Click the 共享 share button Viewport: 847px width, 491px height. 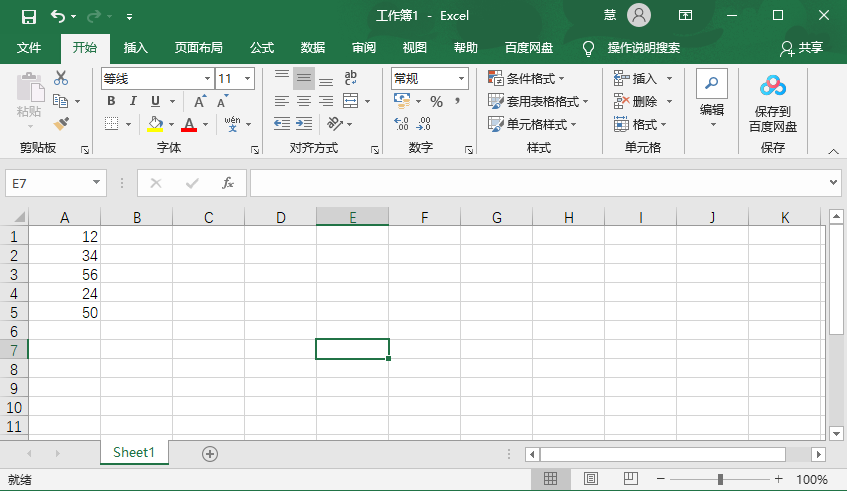tap(802, 47)
